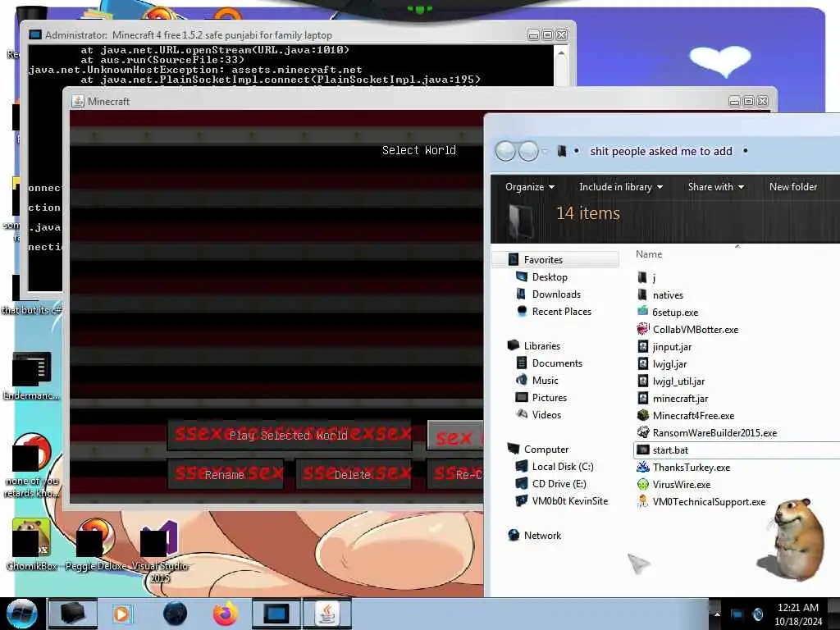Click the address bar folder name text

pos(660,151)
